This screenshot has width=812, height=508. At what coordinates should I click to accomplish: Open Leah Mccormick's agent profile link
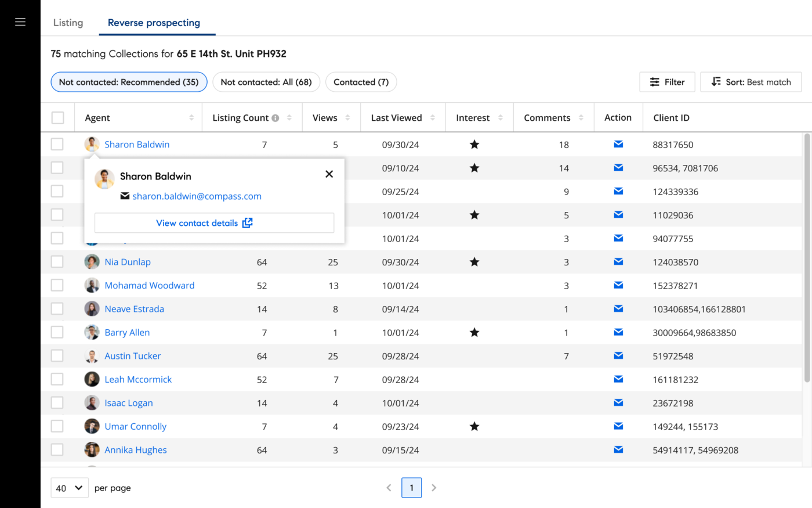coord(138,379)
